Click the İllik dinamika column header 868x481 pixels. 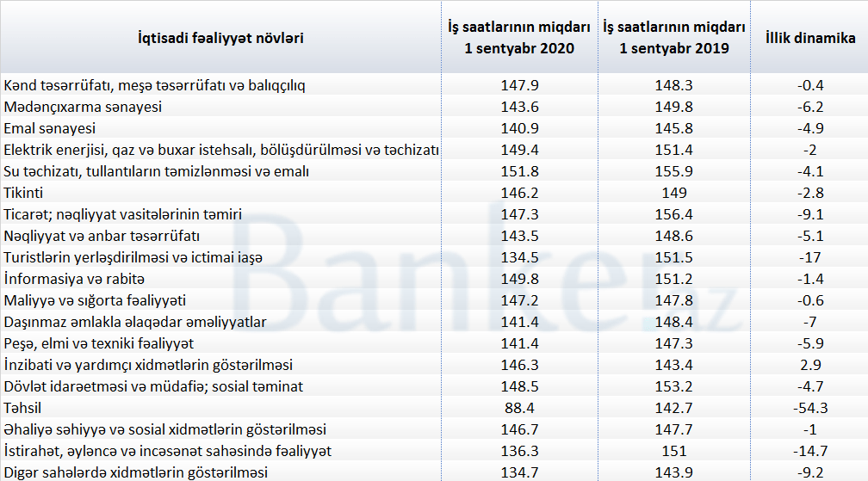[x=810, y=38]
